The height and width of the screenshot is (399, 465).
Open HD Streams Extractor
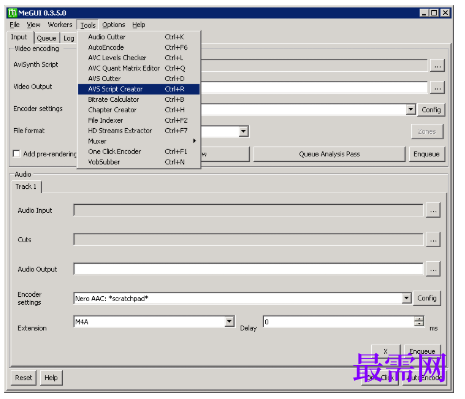139,130
